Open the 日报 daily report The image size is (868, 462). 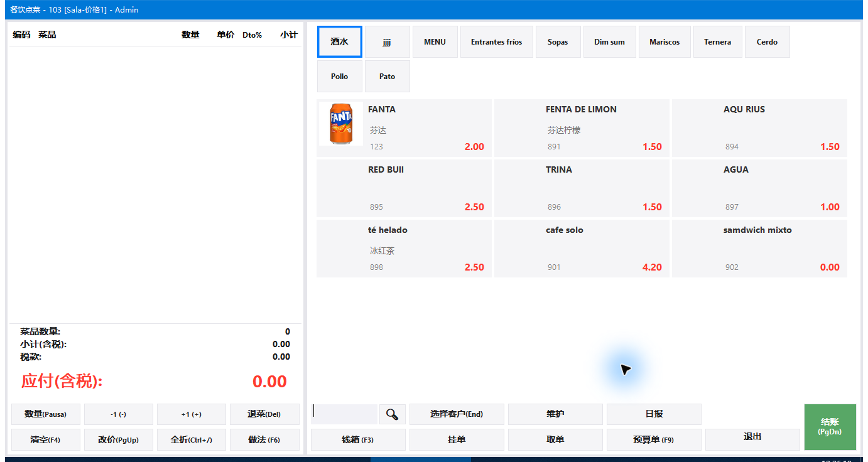[x=654, y=414]
